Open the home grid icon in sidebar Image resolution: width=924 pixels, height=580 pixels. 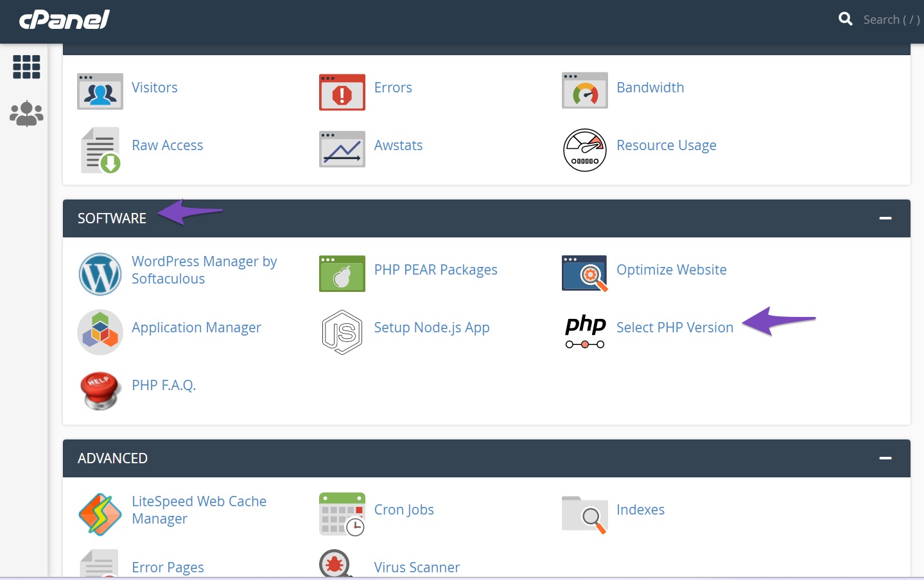(x=26, y=67)
